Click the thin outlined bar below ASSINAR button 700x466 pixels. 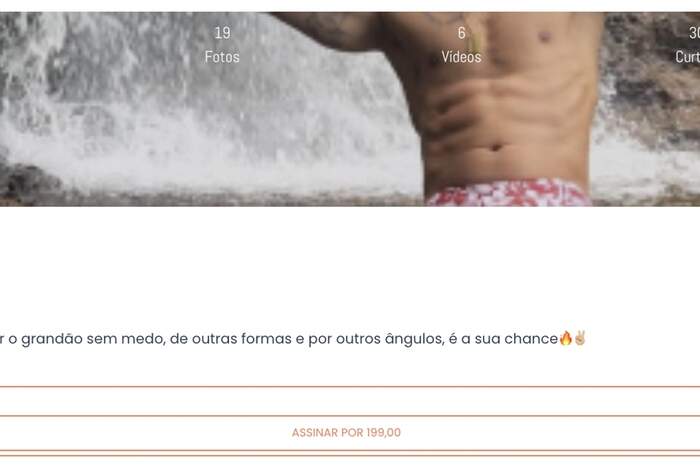[350, 453]
